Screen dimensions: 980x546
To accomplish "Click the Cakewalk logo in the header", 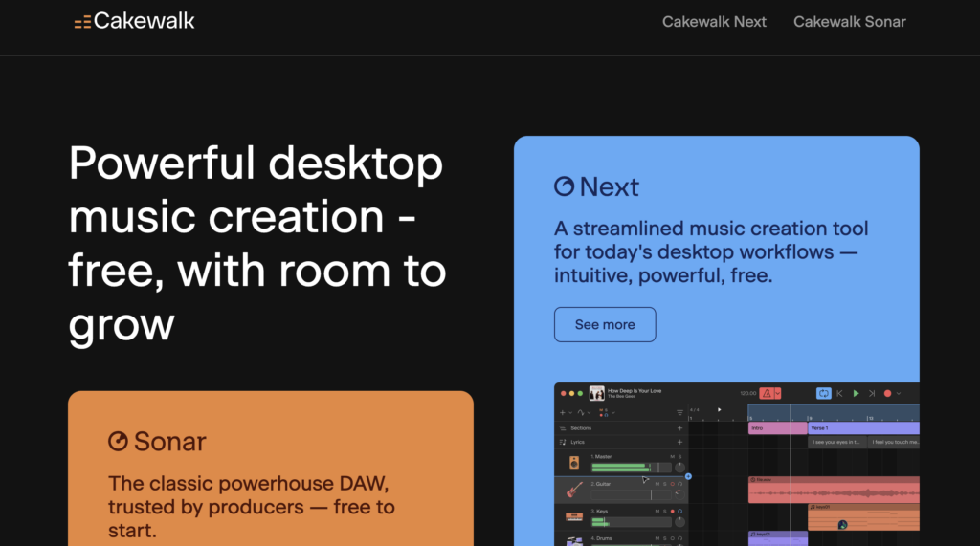I will point(134,21).
